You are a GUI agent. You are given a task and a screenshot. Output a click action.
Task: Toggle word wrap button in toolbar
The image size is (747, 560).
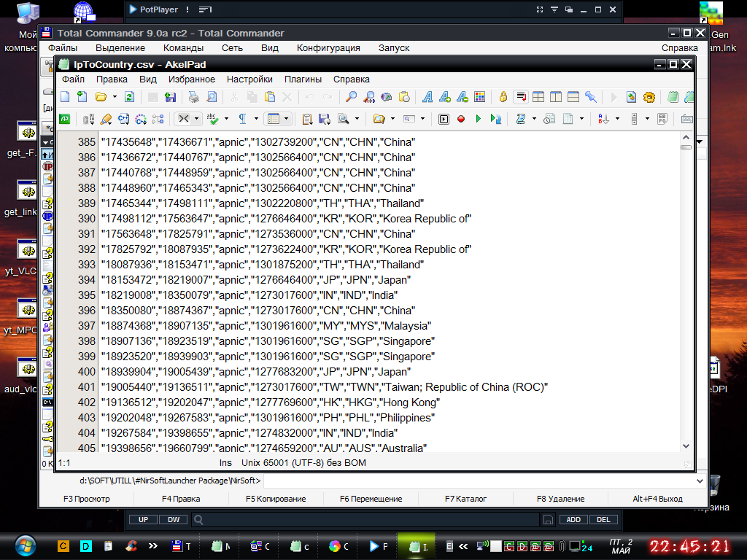(x=521, y=97)
